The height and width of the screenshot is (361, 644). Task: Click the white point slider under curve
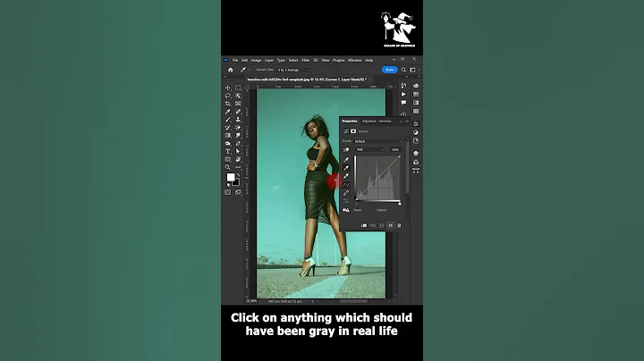coord(400,204)
